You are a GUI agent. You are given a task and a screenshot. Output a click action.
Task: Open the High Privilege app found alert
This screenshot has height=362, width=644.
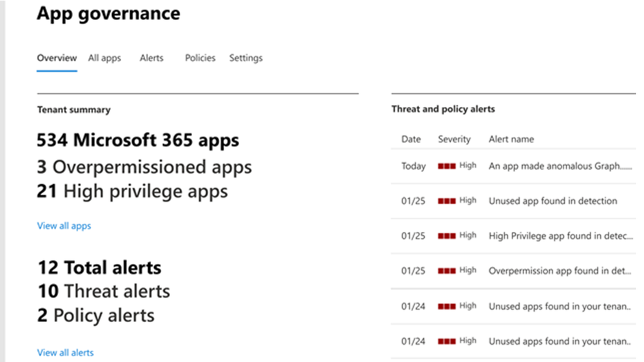point(561,236)
